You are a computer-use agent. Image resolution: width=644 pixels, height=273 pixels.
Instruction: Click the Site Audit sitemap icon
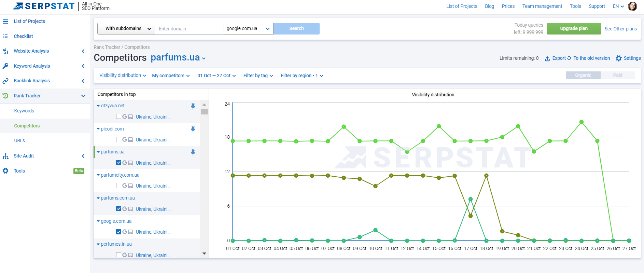tap(5, 156)
